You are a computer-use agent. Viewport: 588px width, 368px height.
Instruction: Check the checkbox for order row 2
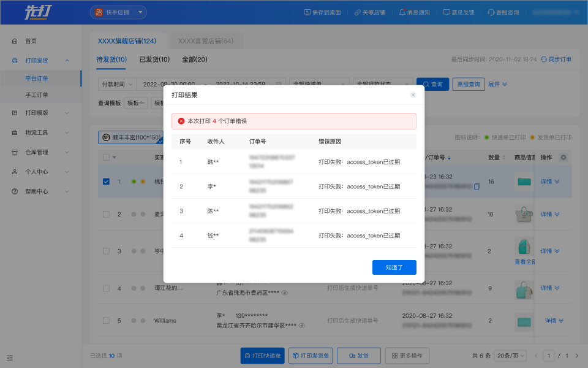(106, 215)
